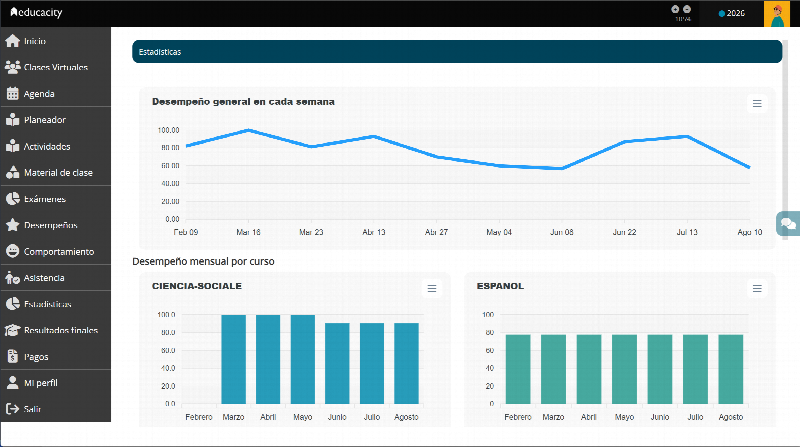
Task: Open Resultados finales in the sidebar
Action: [x=56, y=330]
